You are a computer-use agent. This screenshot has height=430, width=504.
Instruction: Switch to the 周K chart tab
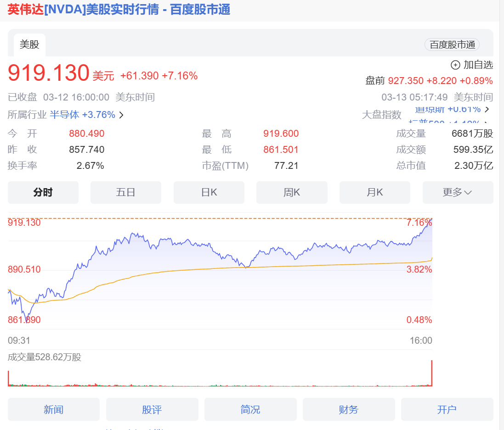click(x=292, y=192)
